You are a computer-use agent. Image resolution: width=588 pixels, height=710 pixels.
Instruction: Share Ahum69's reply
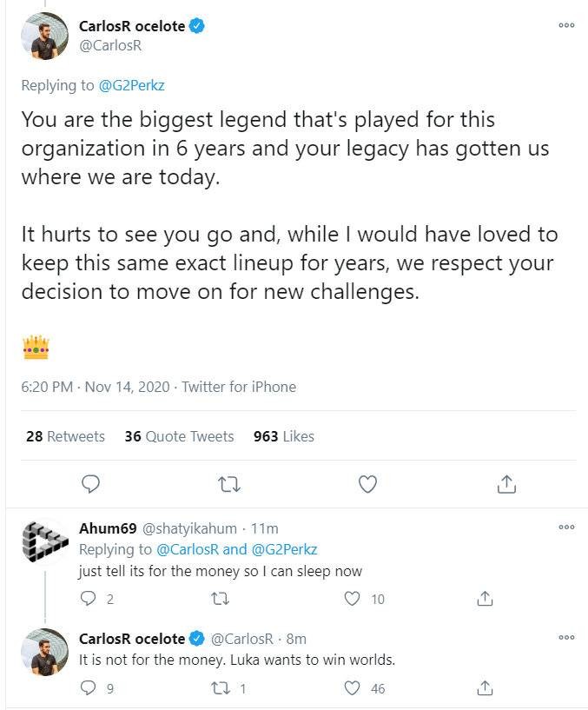[486, 598]
